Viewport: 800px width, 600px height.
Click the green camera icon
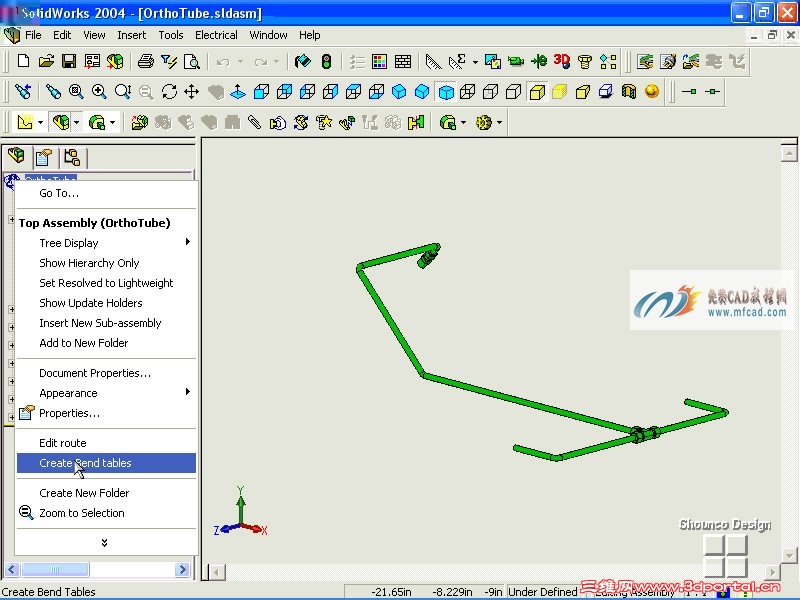point(516,61)
